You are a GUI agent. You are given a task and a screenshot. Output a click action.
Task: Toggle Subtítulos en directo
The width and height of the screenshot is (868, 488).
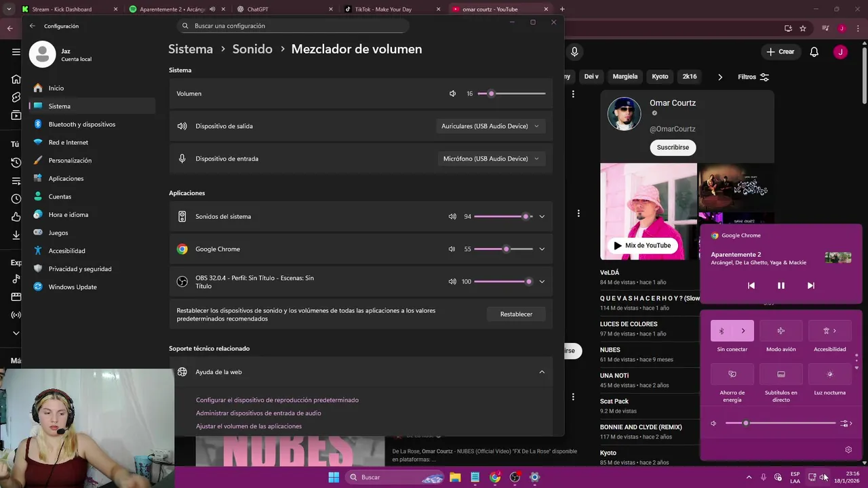[781, 374]
